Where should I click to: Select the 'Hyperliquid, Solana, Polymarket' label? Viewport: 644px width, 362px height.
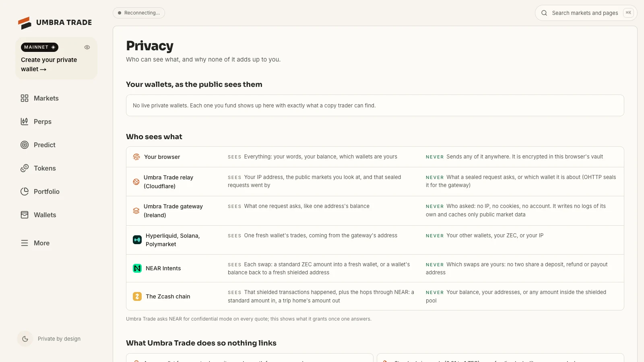pos(173,240)
